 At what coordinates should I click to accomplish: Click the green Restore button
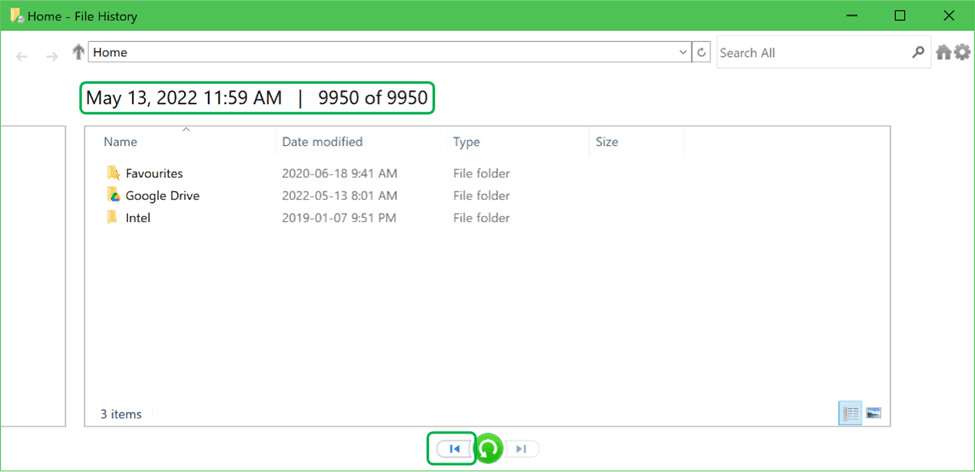(490, 449)
